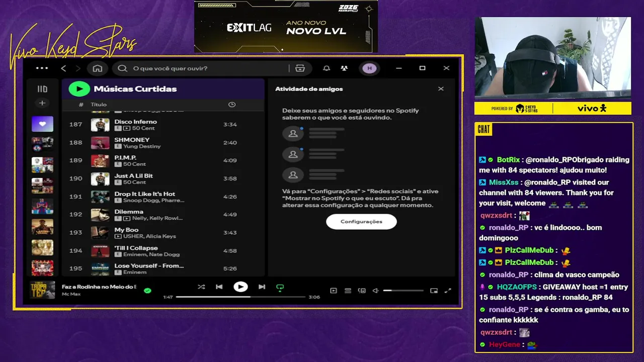This screenshot has height=362, width=644.
Task: Sort by the Título column header
Action: click(x=99, y=105)
